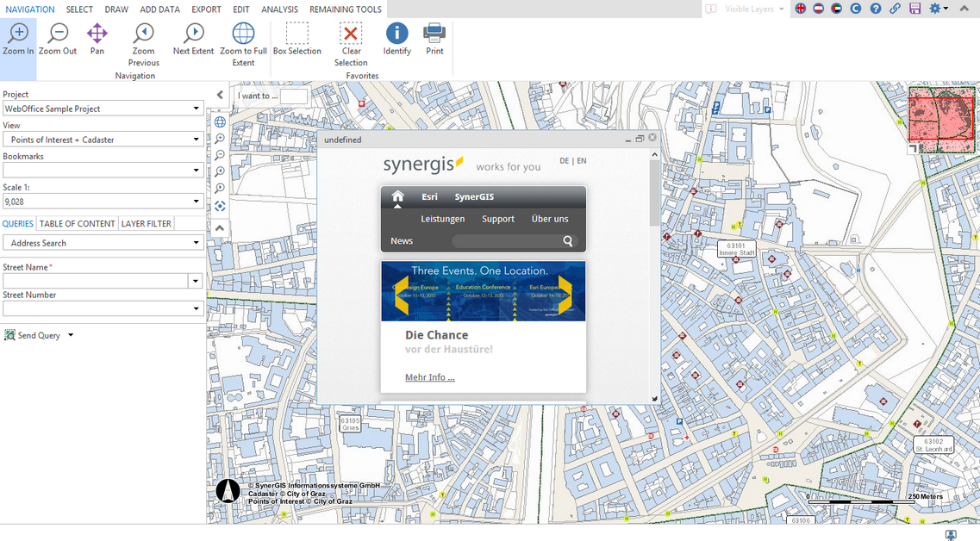
Task: Open the Project dropdown showing WebOffice Sample Project
Action: click(x=197, y=108)
